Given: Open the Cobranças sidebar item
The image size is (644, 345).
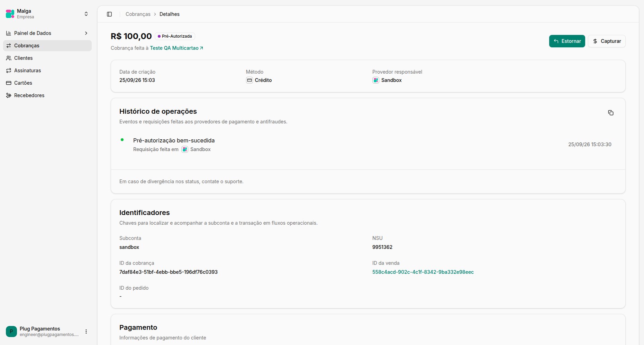Looking at the screenshot, I should 47,46.
